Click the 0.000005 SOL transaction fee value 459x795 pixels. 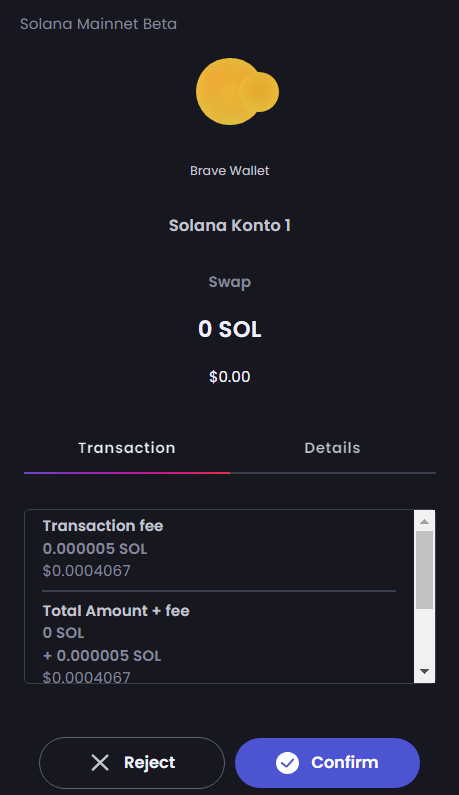pyautogui.click(x=95, y=549)
